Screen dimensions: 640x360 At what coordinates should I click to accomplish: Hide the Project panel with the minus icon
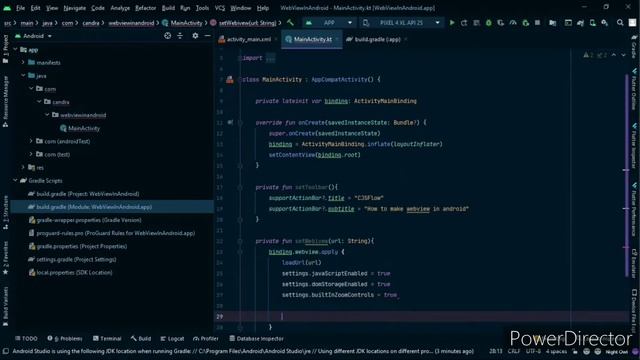click(207, 36)
